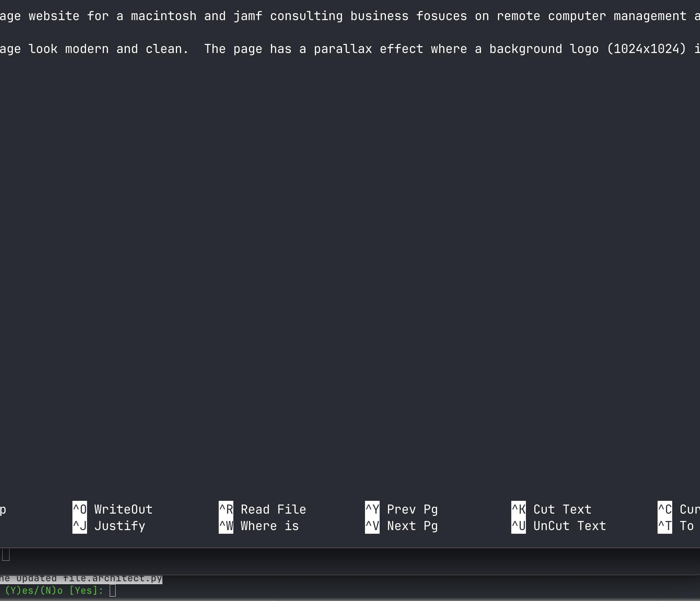The width and height of the screenshot is (700, 601).
Task: Click the 'updated file.architect.py' highlighted text
Action: point(89,579)
